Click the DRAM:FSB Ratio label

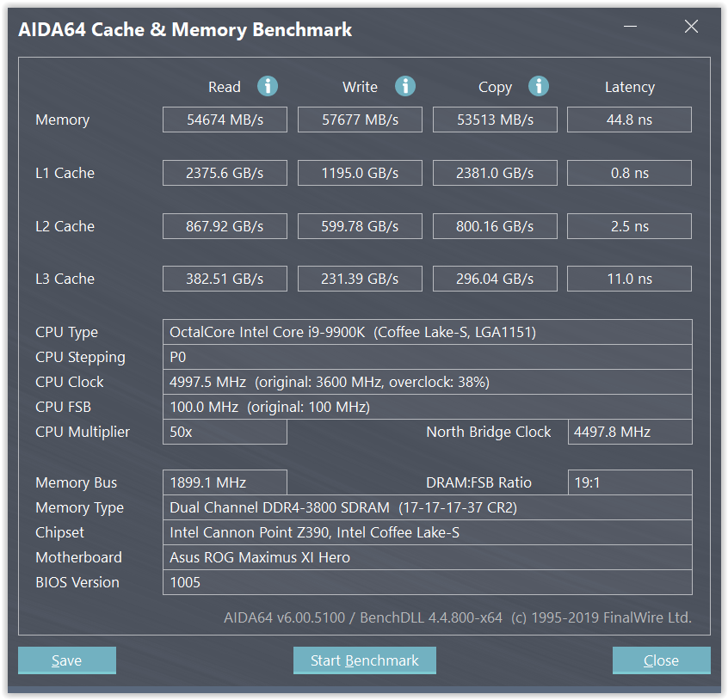pyautogui.click(x=478, y=482)
